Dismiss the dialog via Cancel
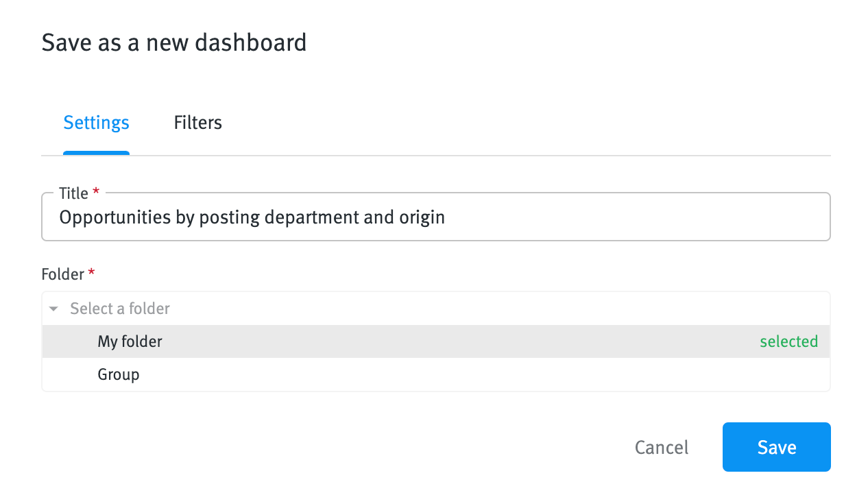Viewport: 868px width, 495px height. 661,447
